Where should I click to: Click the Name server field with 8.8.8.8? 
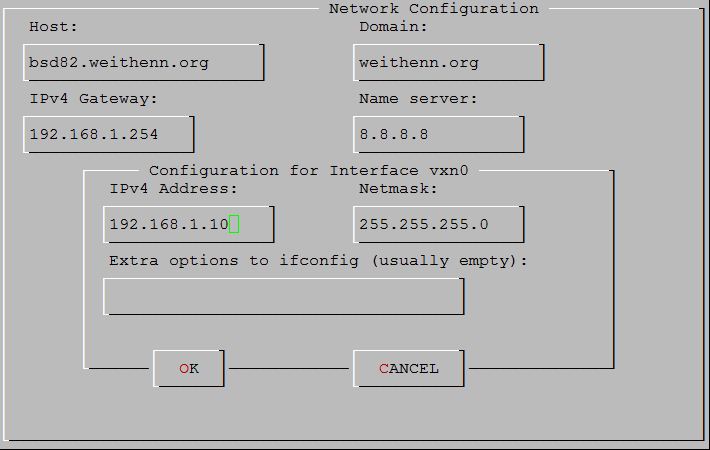(x=439, y=134)
